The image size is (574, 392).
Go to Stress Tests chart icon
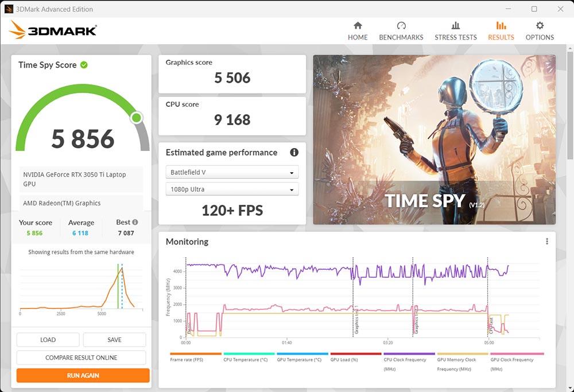coord(456,26)
